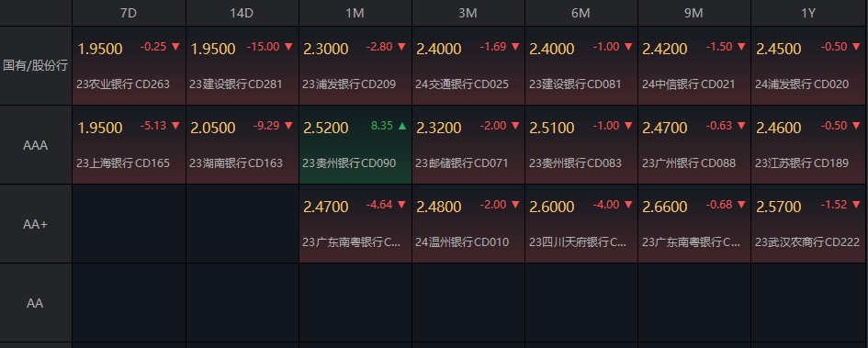
Task: Click red down arrow beside -4.64
Action: click(x=401, y=205)
